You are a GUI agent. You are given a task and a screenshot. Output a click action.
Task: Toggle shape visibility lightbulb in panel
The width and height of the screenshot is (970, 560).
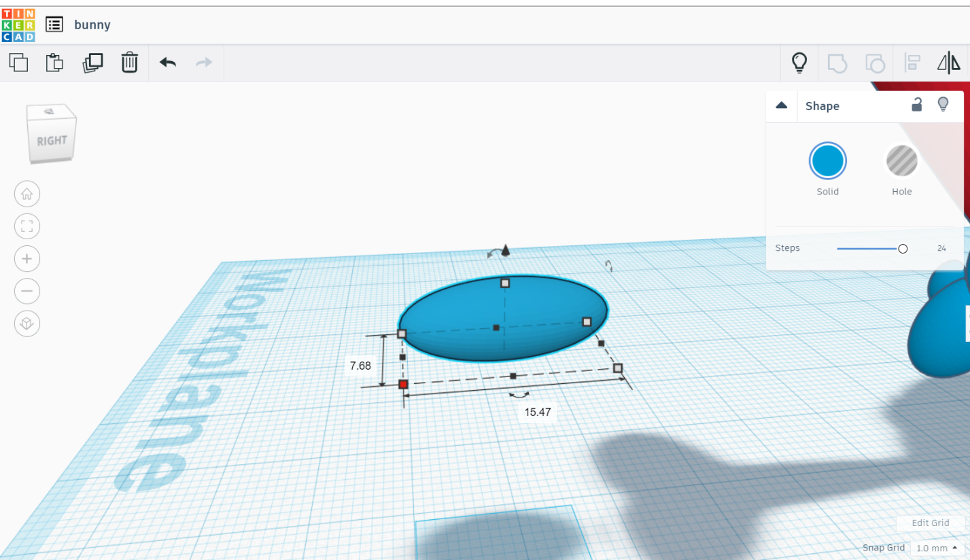pyautogui.click(x=943, y=105)
